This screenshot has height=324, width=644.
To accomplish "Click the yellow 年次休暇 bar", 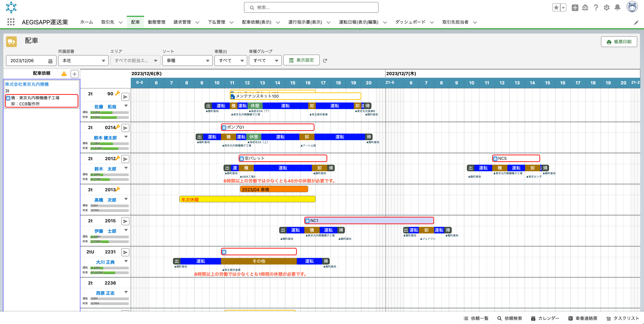I will tap(247, 199).
